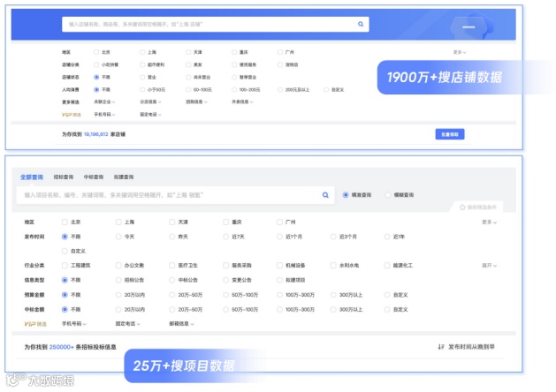Select 今天 under 发布时间
The height and width of the screenshot is (392, 556).
[x=118, y=237]
